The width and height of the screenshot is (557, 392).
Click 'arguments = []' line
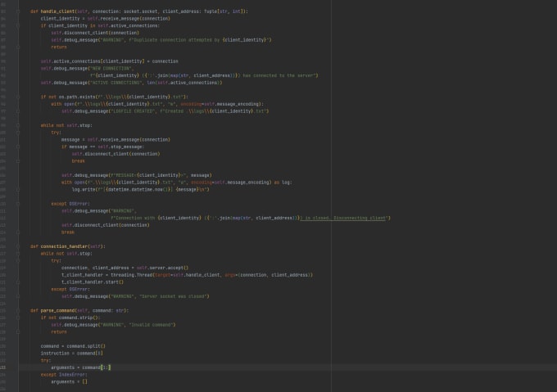(x=69, y=381)
